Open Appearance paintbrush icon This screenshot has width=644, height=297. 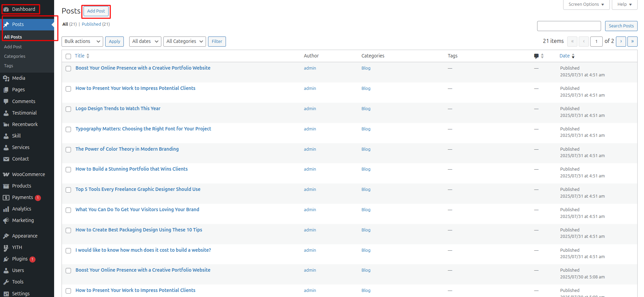pos(6,236)
